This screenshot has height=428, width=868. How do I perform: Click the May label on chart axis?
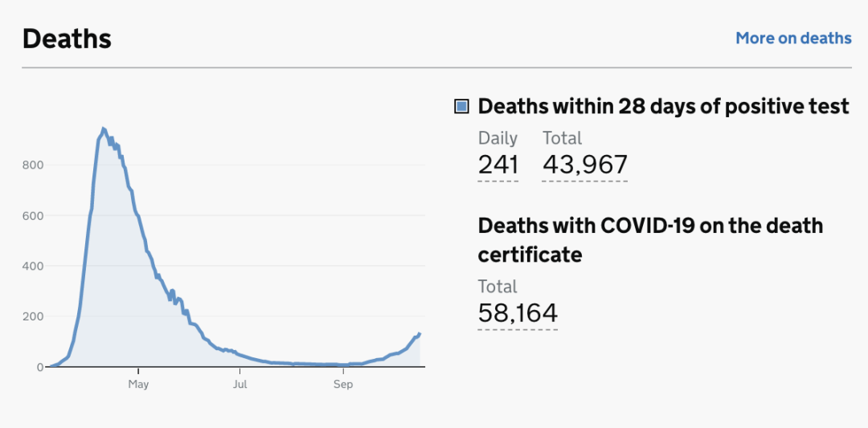[x=138, y=385]
